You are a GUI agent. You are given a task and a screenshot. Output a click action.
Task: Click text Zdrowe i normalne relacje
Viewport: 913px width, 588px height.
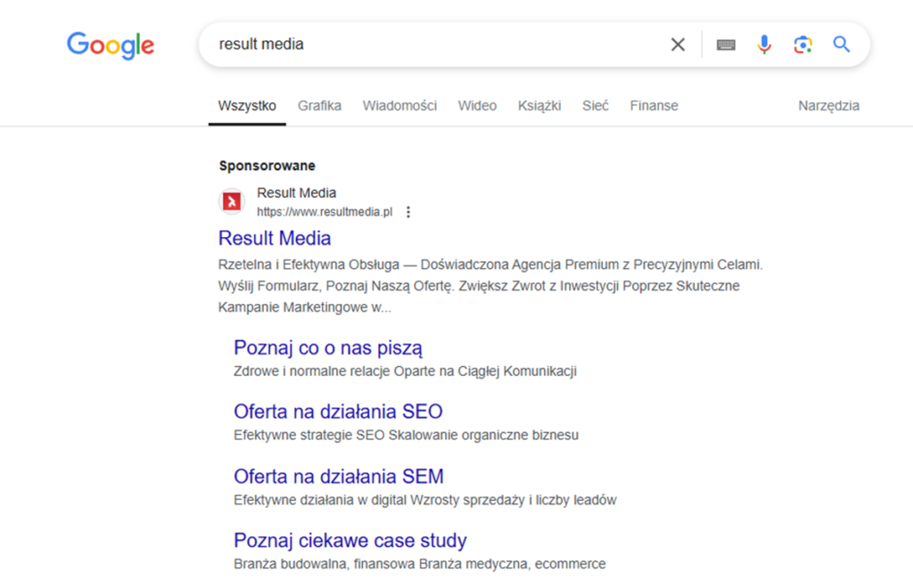(x=406, y=371)
